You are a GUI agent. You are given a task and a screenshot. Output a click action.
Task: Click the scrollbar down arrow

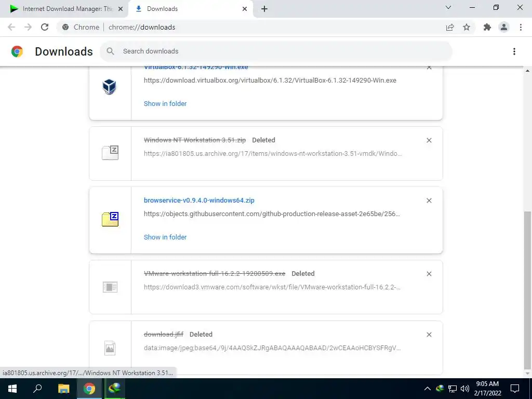tap(527, 374)
